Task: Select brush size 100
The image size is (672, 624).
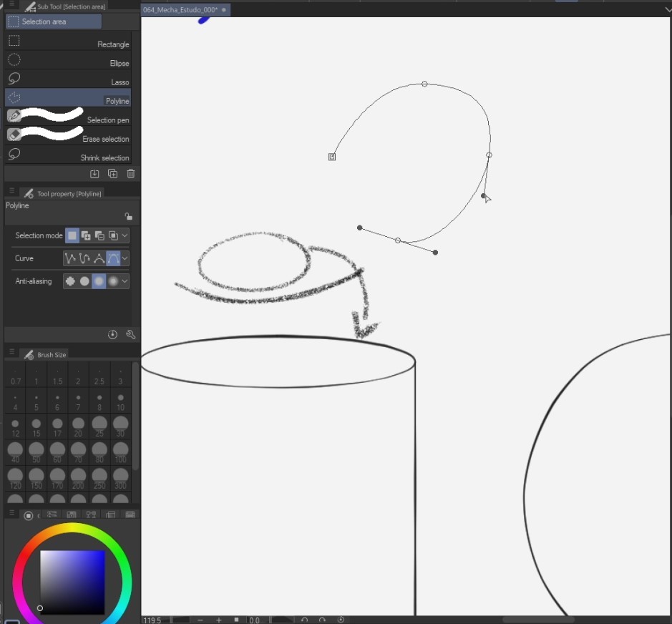Action: click(x=120, y=454)
